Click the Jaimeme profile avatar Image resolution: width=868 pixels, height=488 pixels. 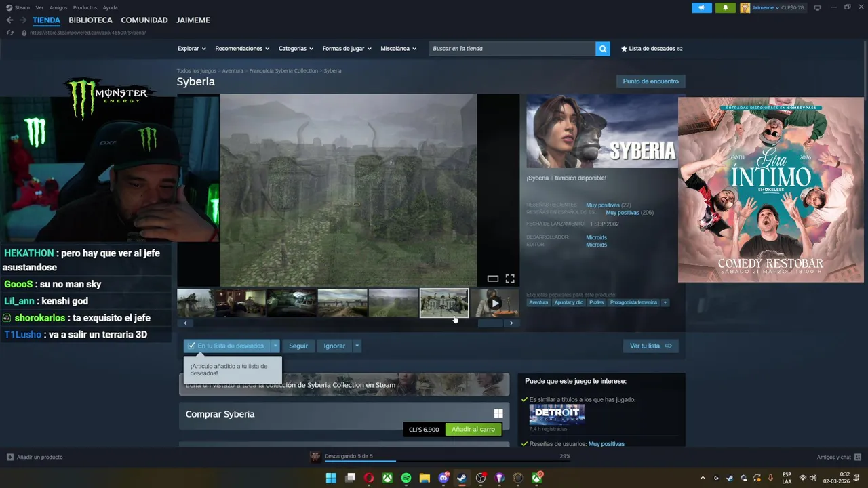745,7
